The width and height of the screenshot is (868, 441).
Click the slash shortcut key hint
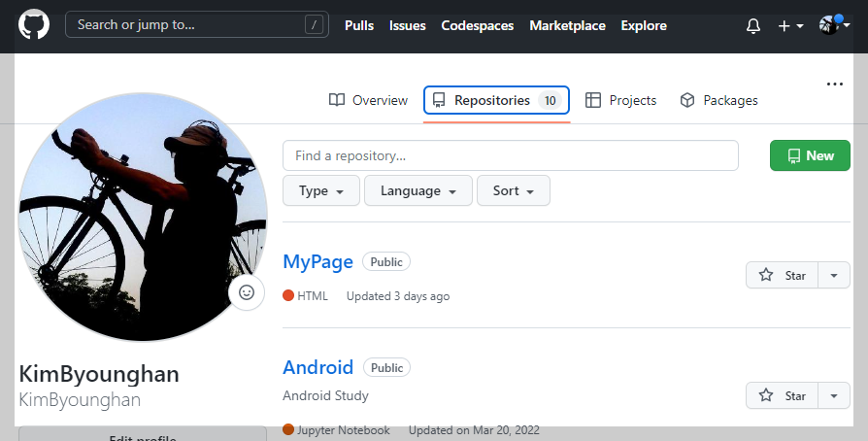[x=314, y=25]
